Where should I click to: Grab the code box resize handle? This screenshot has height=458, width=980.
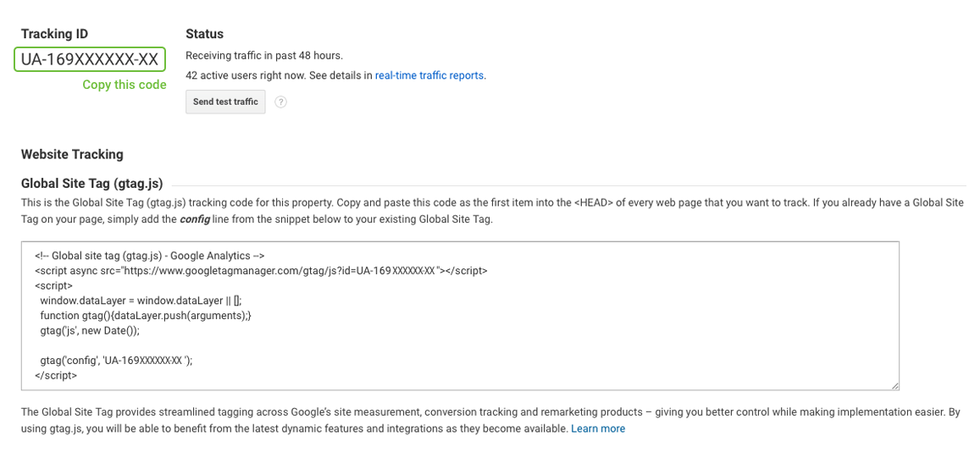[x=895, y=386]
